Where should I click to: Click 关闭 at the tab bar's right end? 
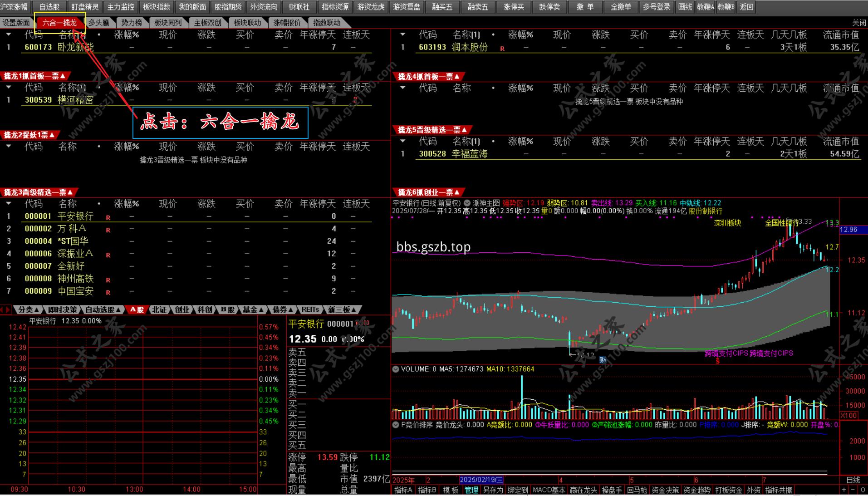coord(859,23)
